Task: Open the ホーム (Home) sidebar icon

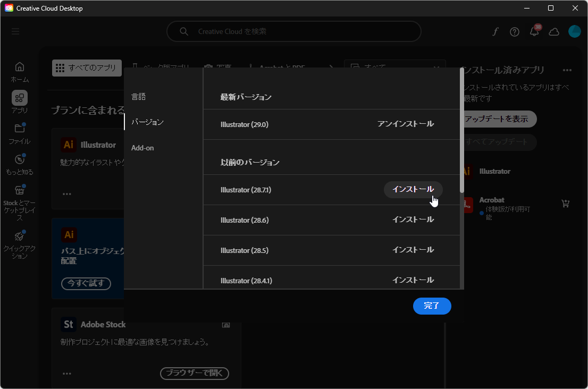Action: click(19, 72)
